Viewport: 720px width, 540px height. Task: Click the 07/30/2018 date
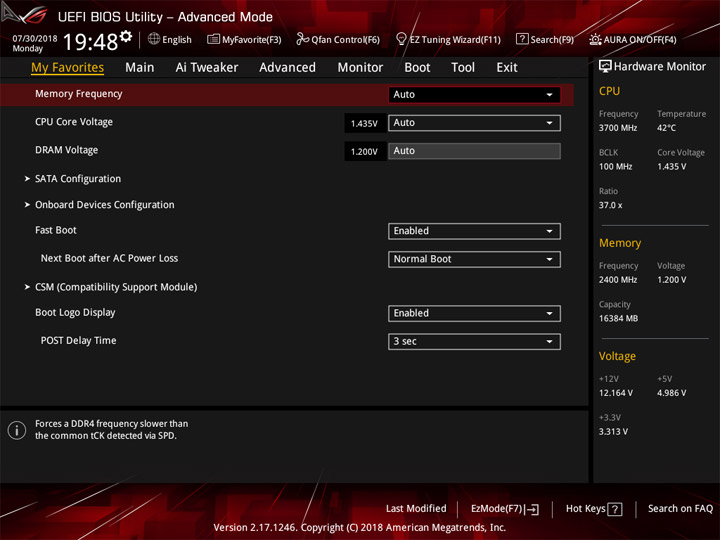coord(35,38)
